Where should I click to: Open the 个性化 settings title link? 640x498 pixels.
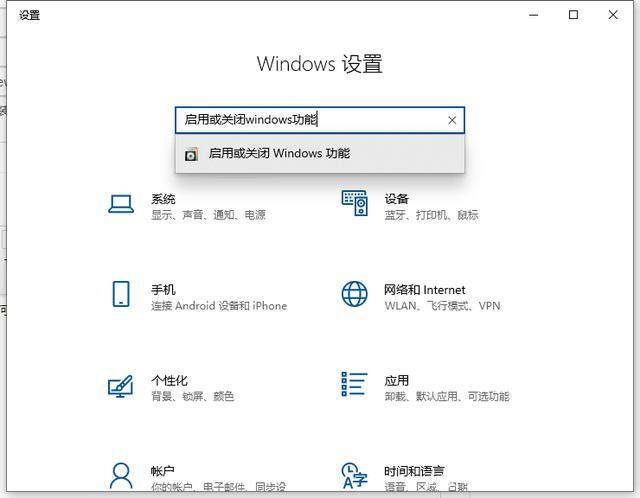169,381
